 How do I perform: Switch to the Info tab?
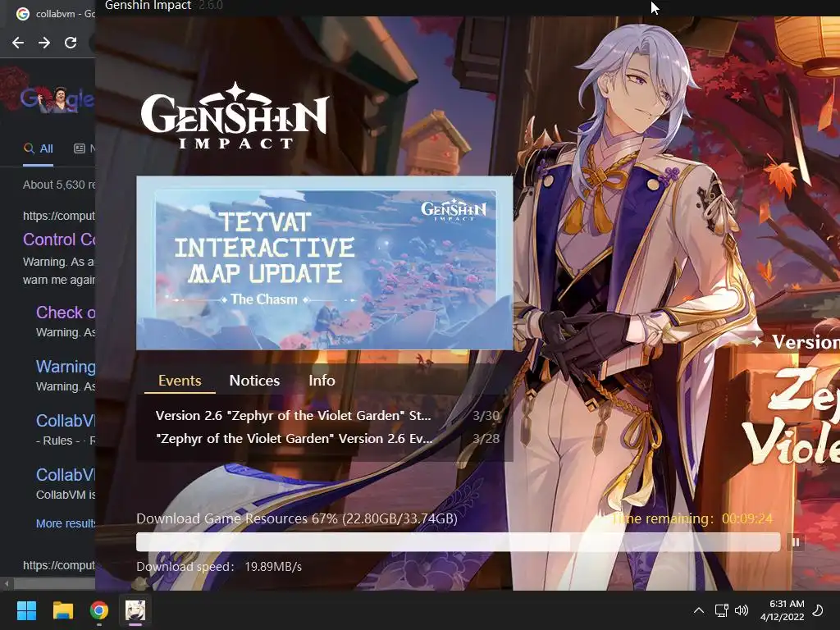322,381
